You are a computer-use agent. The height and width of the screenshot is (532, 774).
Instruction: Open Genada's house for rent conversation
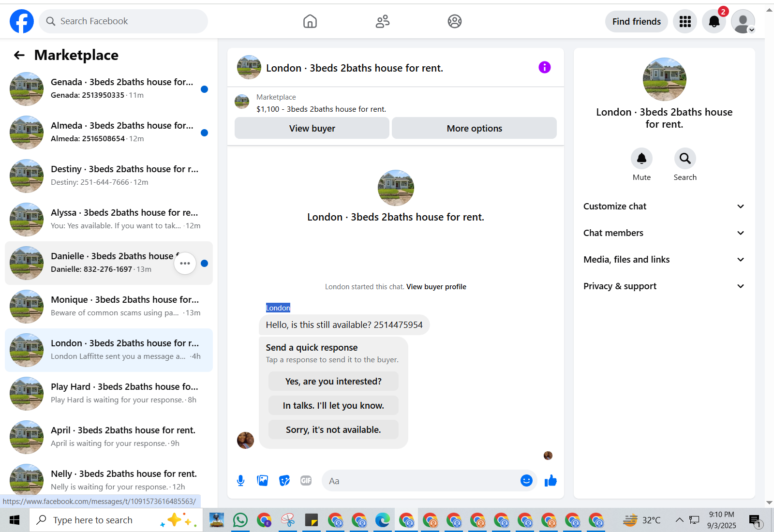pyautogui.click(x=109, y=89)
